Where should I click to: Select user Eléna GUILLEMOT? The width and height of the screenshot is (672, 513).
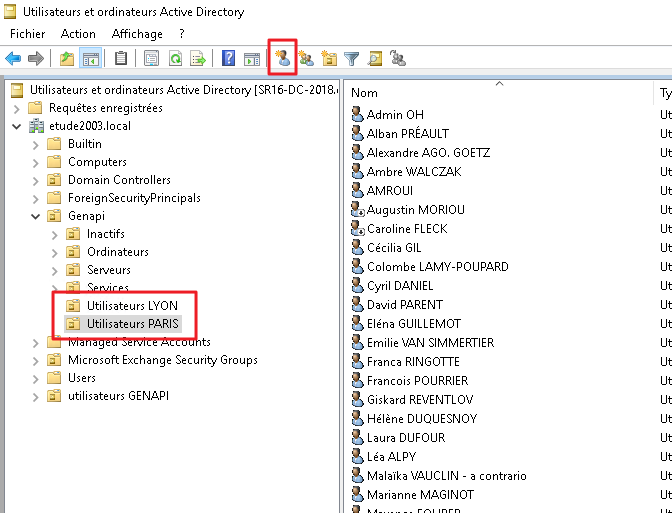[414, 324]
